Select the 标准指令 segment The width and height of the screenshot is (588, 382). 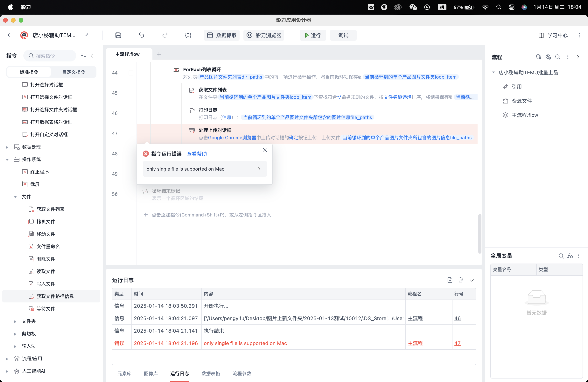[29, 72]
